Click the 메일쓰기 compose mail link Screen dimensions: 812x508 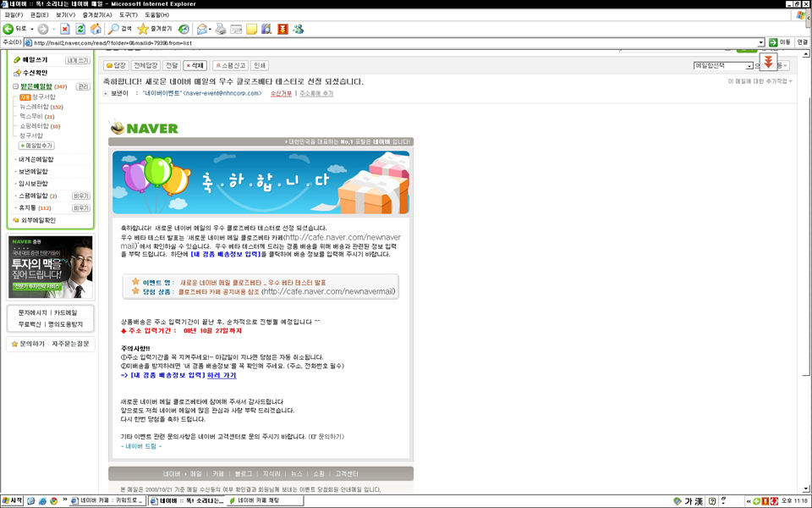(35, 60)
